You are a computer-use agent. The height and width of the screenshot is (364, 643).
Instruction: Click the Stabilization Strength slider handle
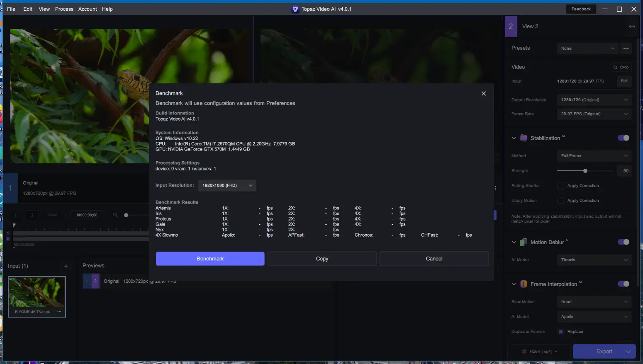coord(585,171)
